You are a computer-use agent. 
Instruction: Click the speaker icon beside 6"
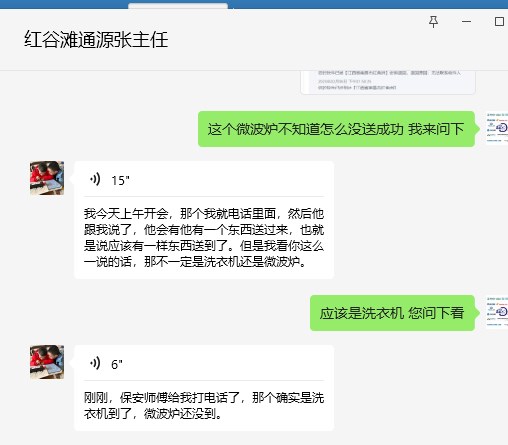point(95,363)
